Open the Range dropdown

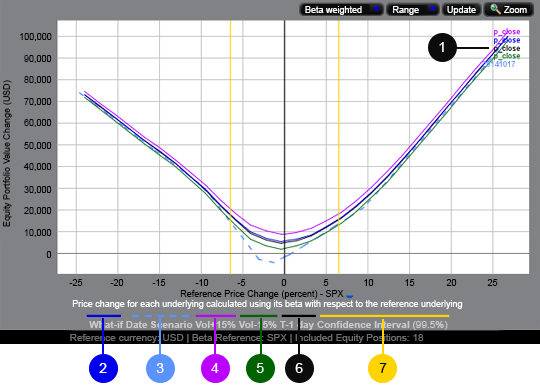[x=413, y=10]
